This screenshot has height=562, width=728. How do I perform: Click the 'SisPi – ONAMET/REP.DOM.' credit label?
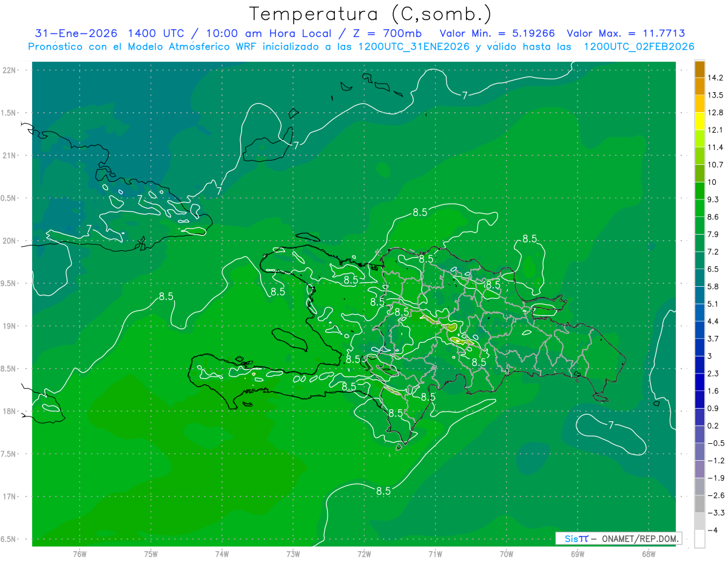point(618,538)
